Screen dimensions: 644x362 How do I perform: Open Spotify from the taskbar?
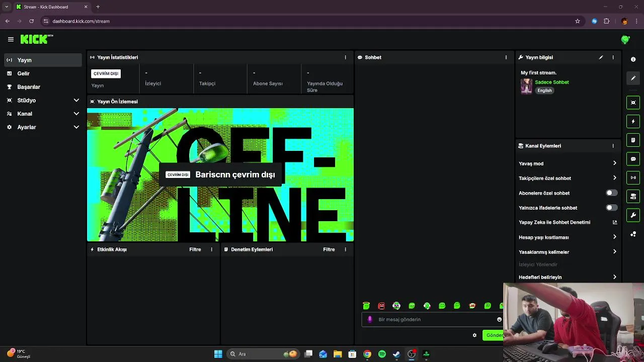click(x=382, y=354)
